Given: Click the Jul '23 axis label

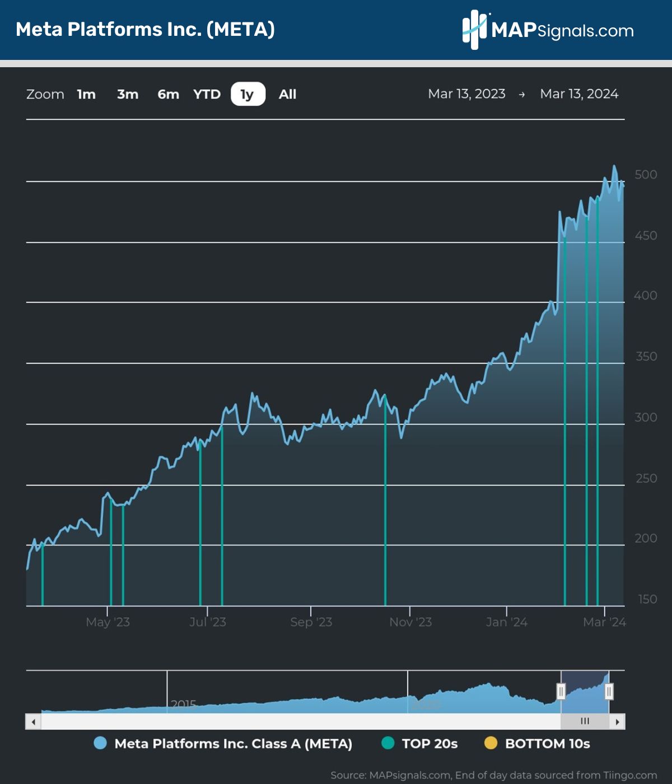Looking at the screenshot, I should (x=208, y=622).
